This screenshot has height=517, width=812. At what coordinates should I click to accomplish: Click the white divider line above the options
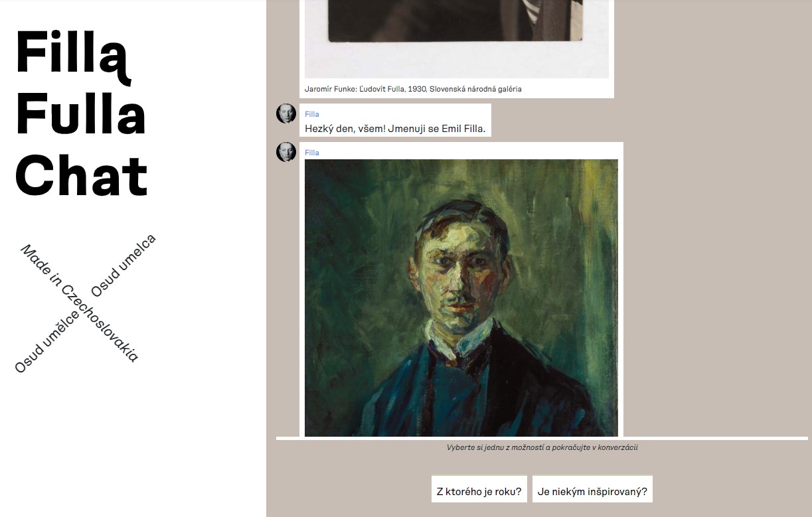(542, 438)
